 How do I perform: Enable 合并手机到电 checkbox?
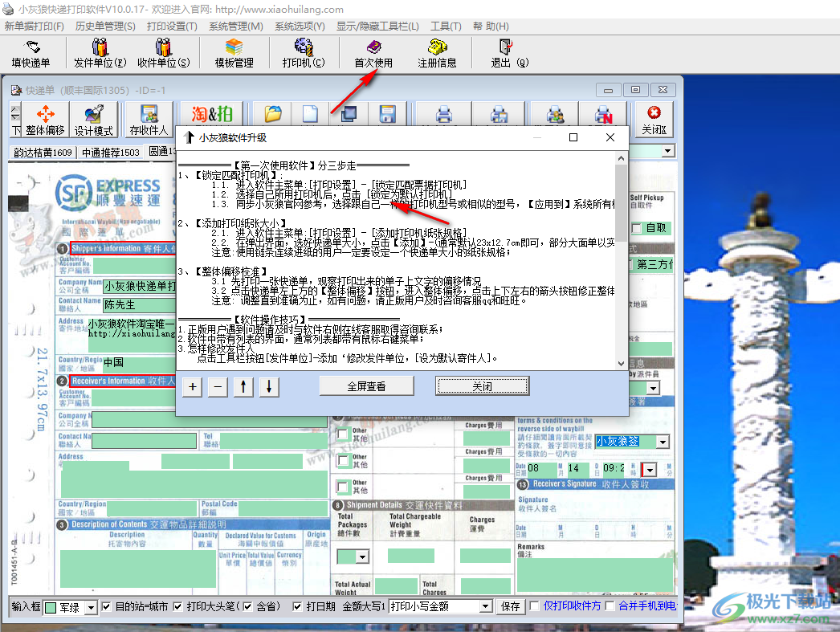pos(610,605)
